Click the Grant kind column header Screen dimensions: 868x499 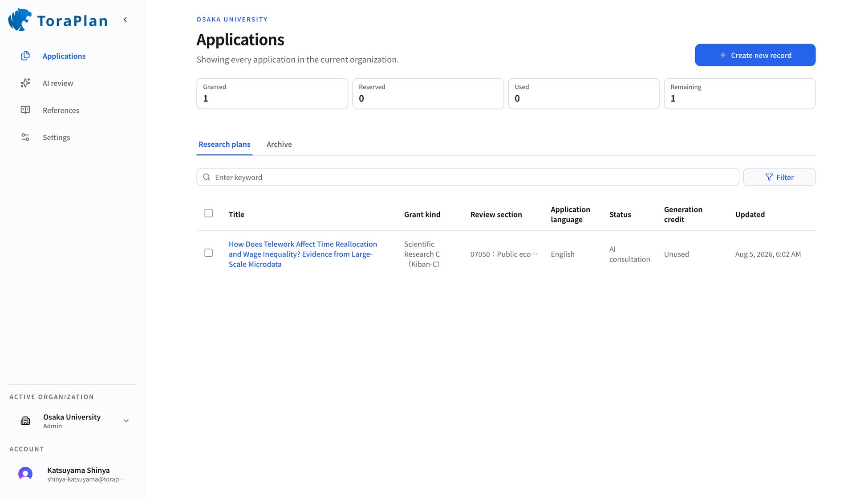pyautogui.click(x=422, y=214)
